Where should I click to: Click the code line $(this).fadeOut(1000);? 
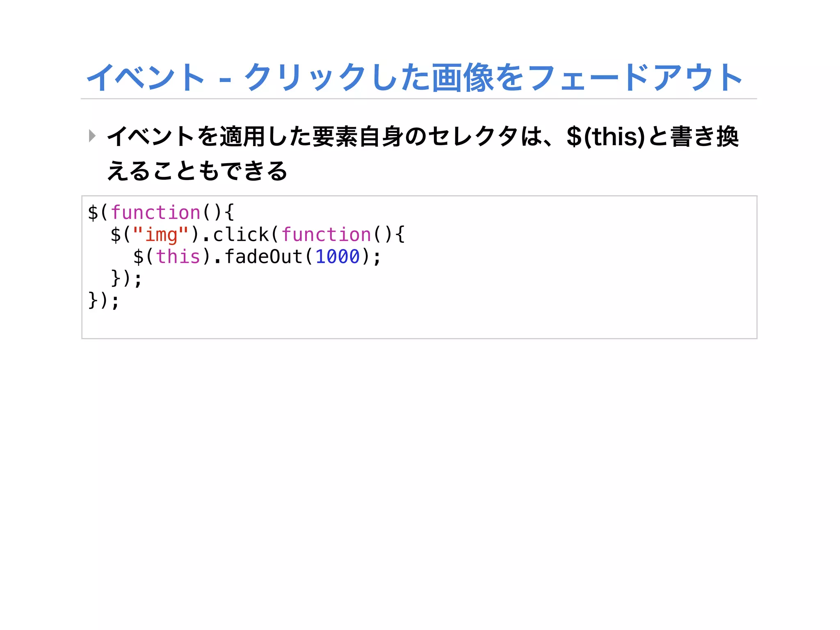pos(257,257)
